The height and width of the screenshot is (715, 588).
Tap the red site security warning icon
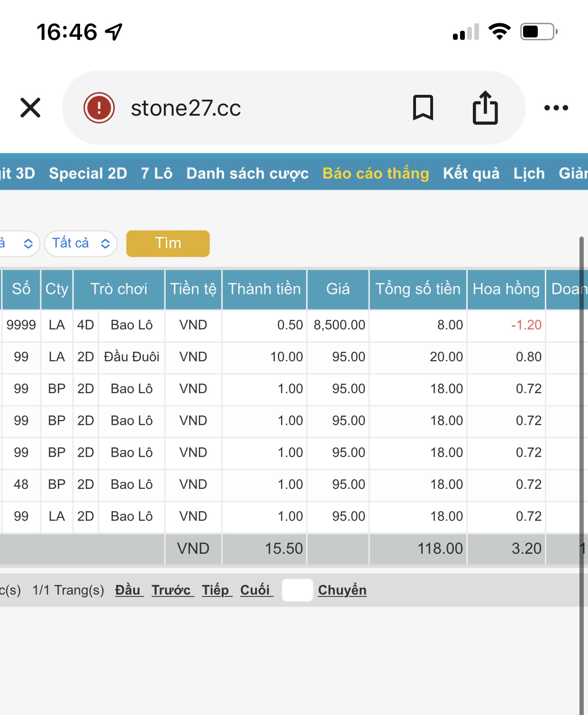click(x=99, y=108)
